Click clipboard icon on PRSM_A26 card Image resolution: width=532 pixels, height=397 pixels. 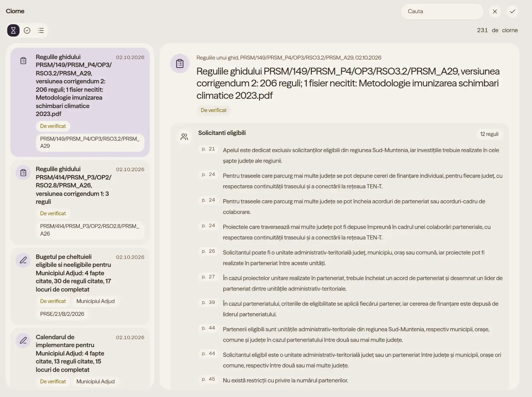coord(23,173)
